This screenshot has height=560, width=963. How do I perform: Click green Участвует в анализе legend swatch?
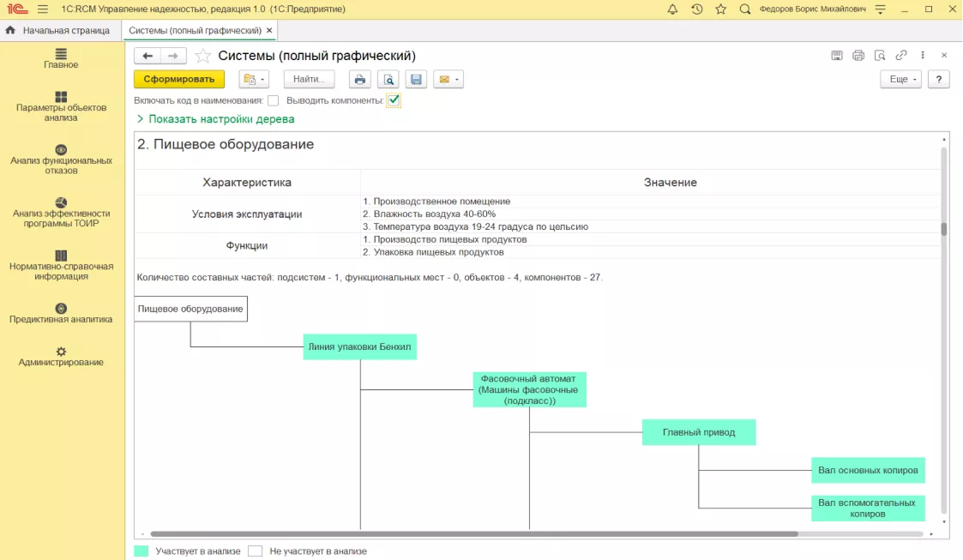pos(141,551)
